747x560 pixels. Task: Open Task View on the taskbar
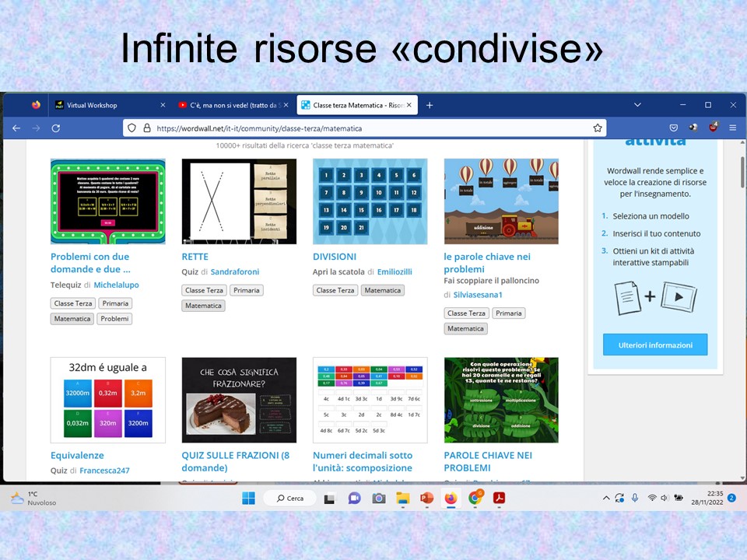coord(329,499)
